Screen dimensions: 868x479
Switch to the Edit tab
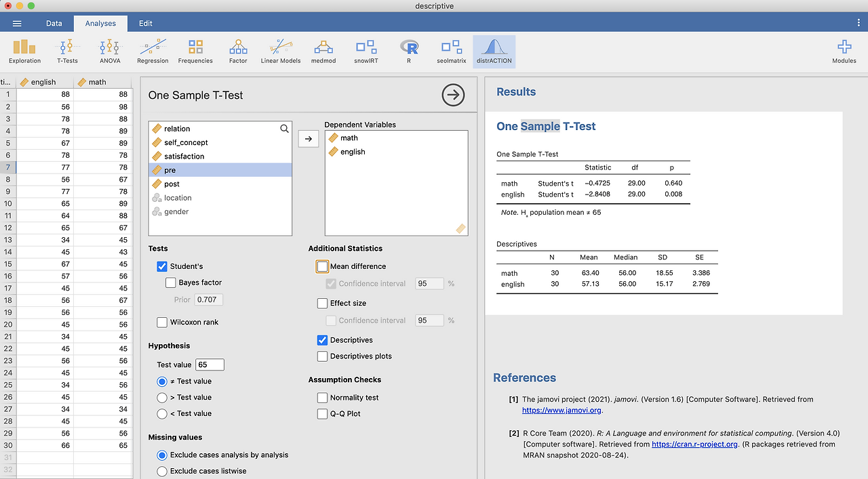pos(146,23)
